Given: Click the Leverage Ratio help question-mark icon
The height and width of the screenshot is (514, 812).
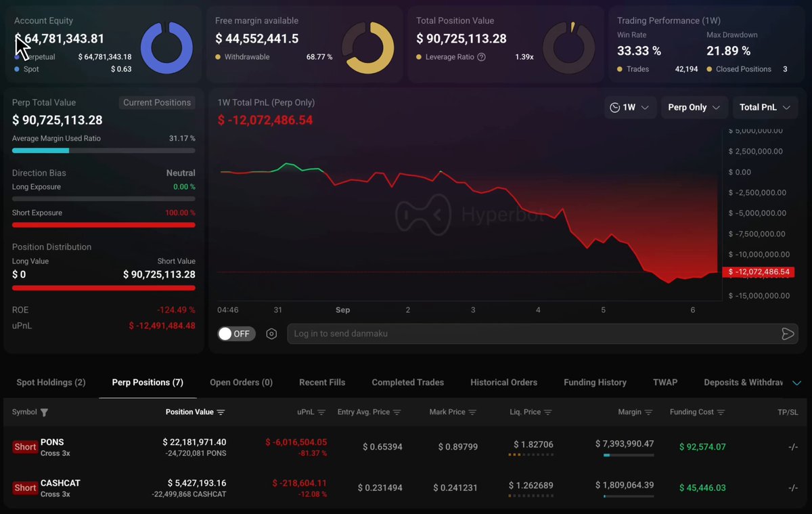Looking at the screenshot, I should (x=481, y=57).
